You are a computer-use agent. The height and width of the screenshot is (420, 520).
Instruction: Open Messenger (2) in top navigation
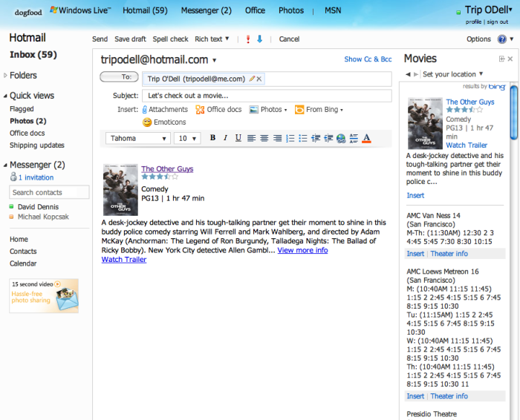207,10
